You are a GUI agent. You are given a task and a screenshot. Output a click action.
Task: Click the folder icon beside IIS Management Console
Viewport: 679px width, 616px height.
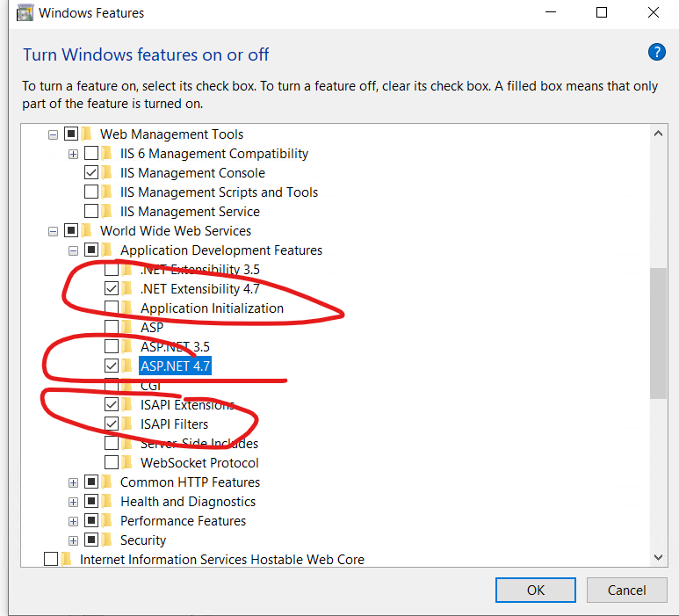tap(106, 172)
